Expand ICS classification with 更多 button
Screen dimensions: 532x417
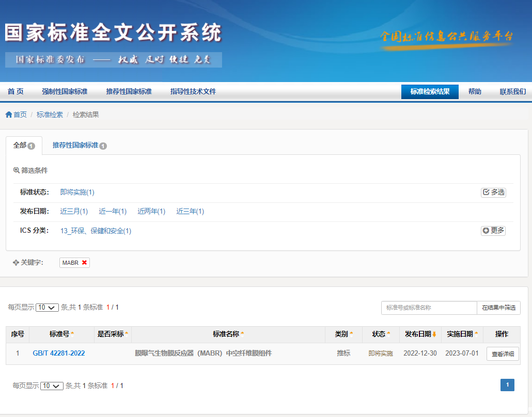click(493, 231)
